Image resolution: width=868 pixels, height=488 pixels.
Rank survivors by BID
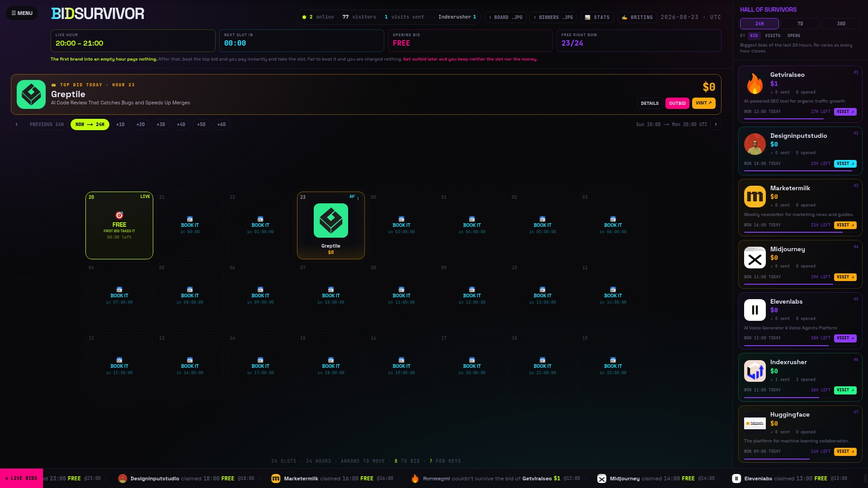[754, 36]
